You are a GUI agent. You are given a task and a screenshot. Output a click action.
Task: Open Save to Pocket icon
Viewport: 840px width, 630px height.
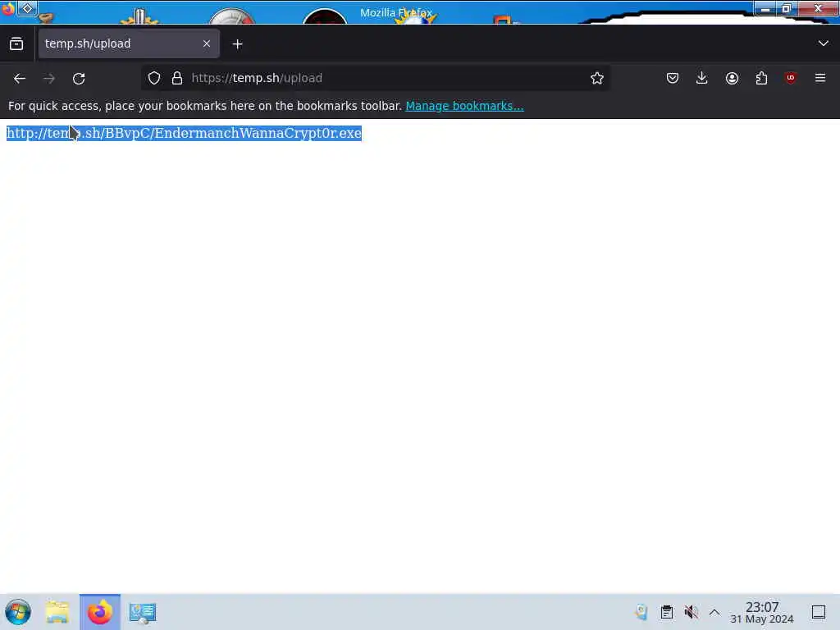pyautogui.click(x=673, y=78)
